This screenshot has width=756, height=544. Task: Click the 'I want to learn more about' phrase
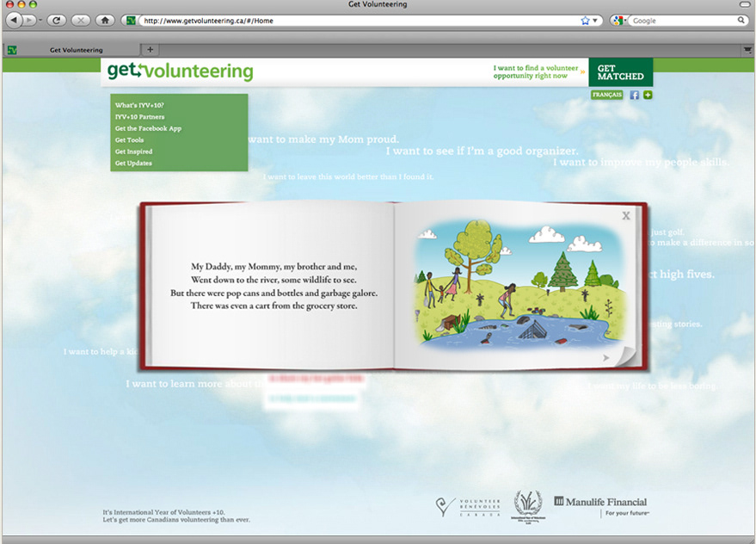point(195,384)
